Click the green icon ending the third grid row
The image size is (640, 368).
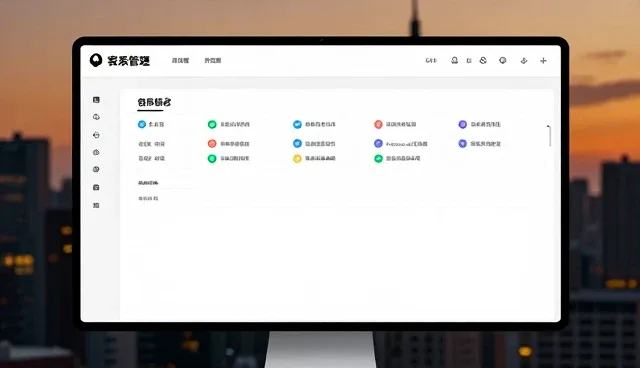(x=378, y=159)
